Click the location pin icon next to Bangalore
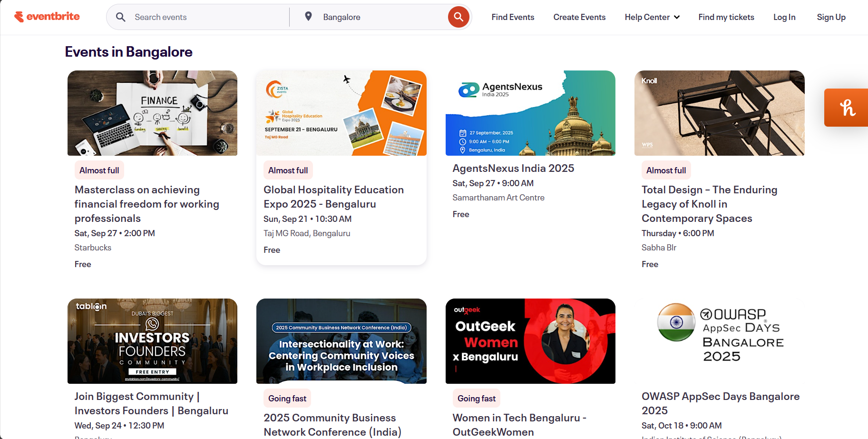 (308, 16)
